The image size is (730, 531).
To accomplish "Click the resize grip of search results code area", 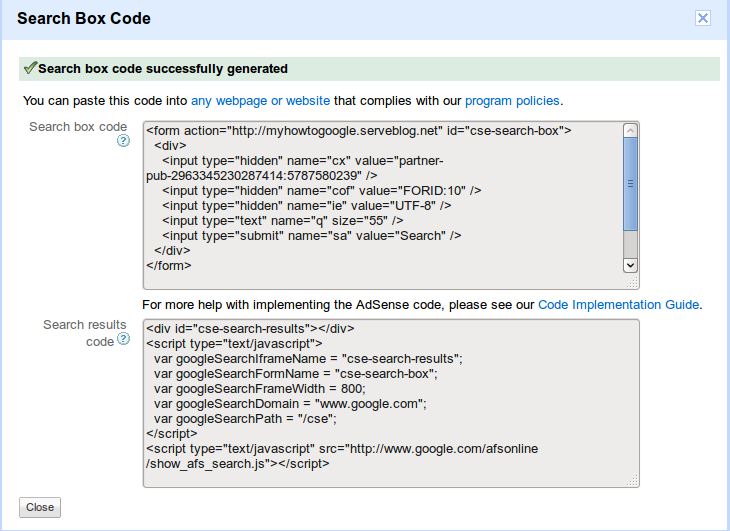I will click(x=634, y=482).
